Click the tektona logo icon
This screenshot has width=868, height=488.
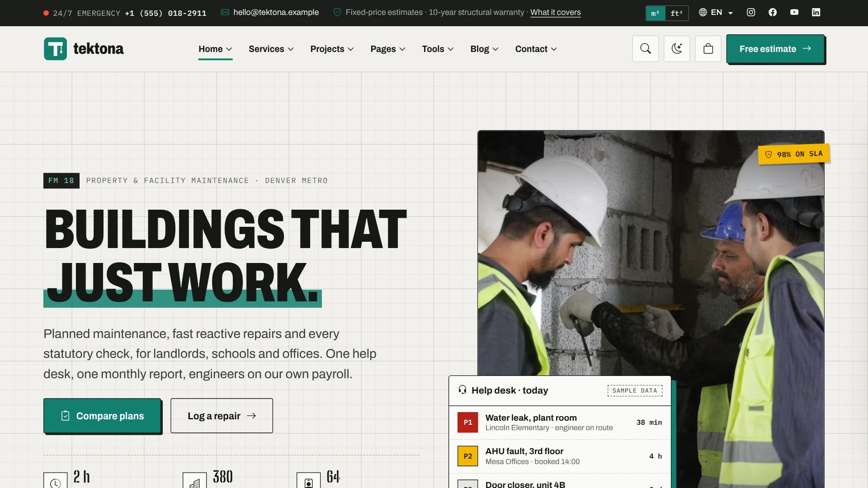click(56, 49)
